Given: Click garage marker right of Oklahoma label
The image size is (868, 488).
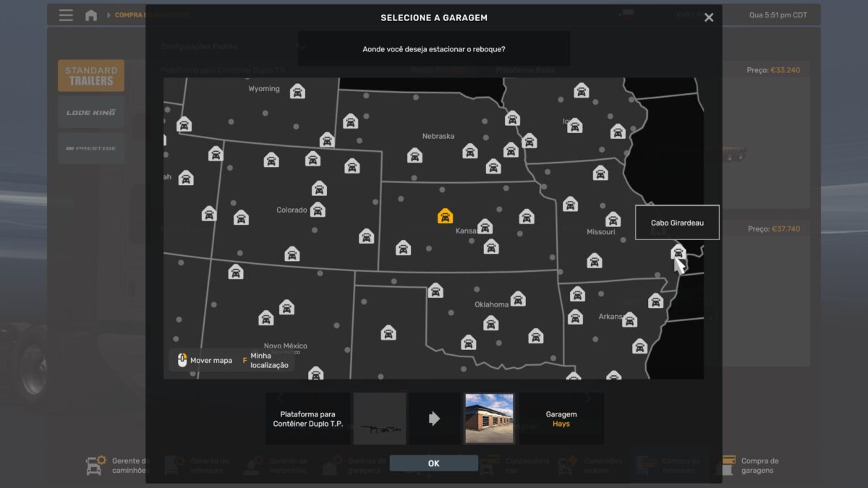Looking at the screenshot, I should 518,299.
